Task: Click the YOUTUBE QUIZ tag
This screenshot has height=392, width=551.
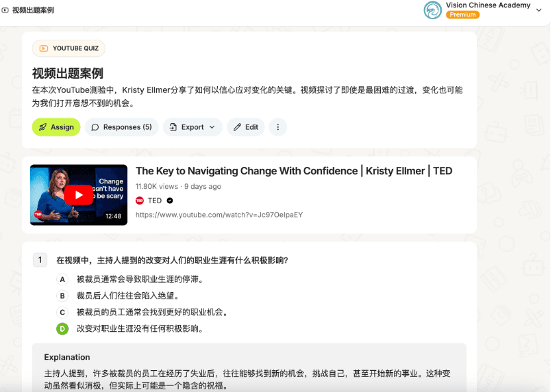Action: (x=68, y=48)
